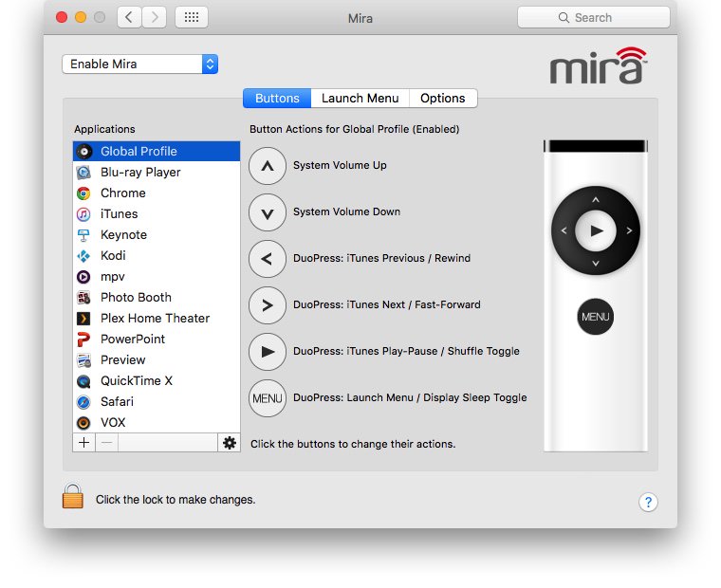Screen dimensions: 721x588
Task: Click the minus remove application button
Action: tap(106, 443)
